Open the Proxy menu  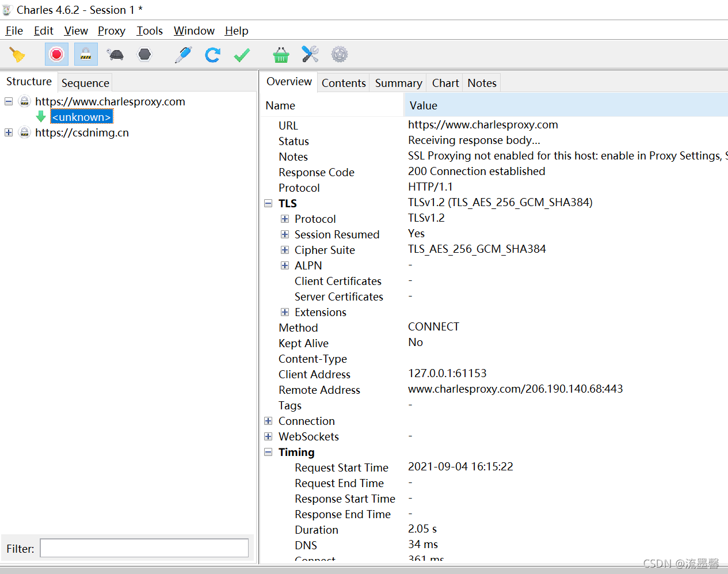pyautogui.click(x=112, y=31)
